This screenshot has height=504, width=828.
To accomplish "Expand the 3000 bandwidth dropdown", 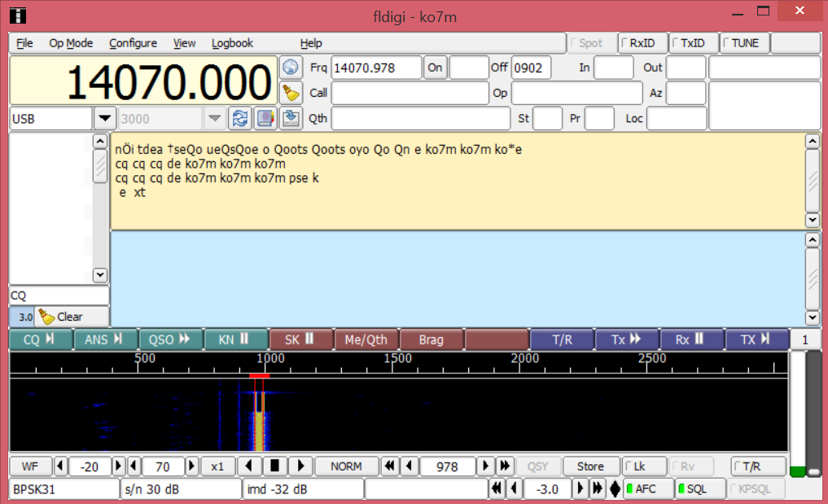I will pyautogui.click(x=214, y=118).
